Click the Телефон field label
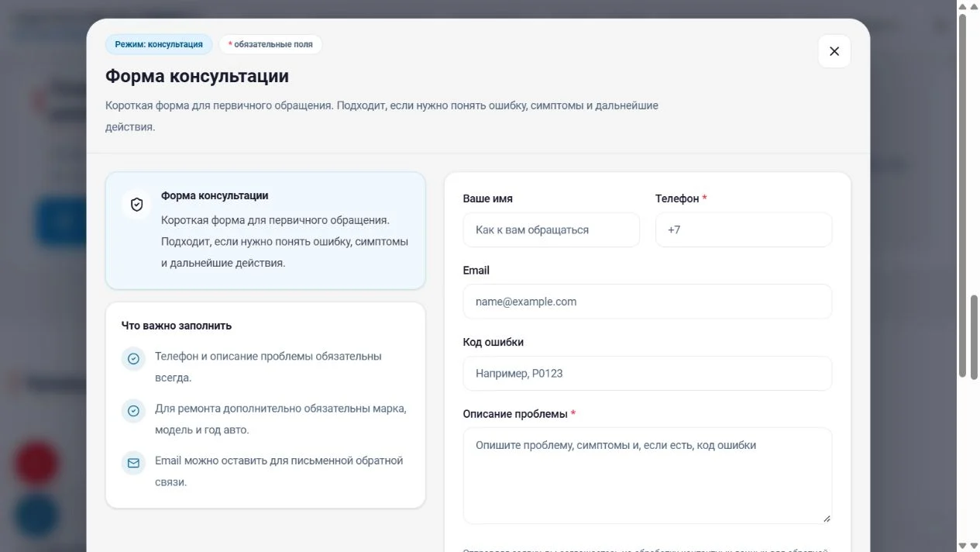The width and height of the screenshot is (980, 552). [x=677, y=198]
